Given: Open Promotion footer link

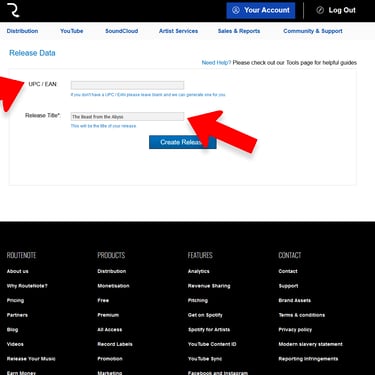Looking at the screenshot, I should tap(110, 359).
